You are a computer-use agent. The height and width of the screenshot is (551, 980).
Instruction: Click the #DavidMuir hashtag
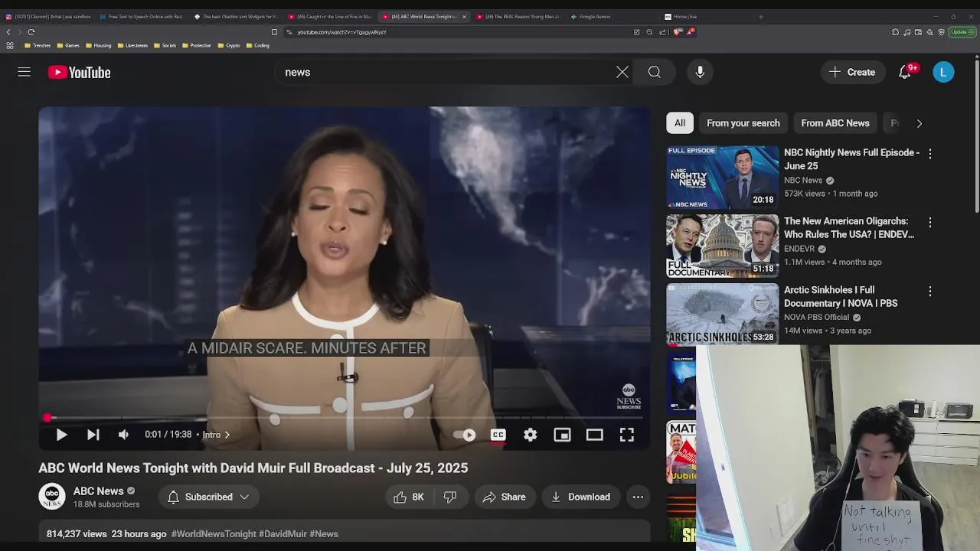pyautogui.click(x=283, y=534)
